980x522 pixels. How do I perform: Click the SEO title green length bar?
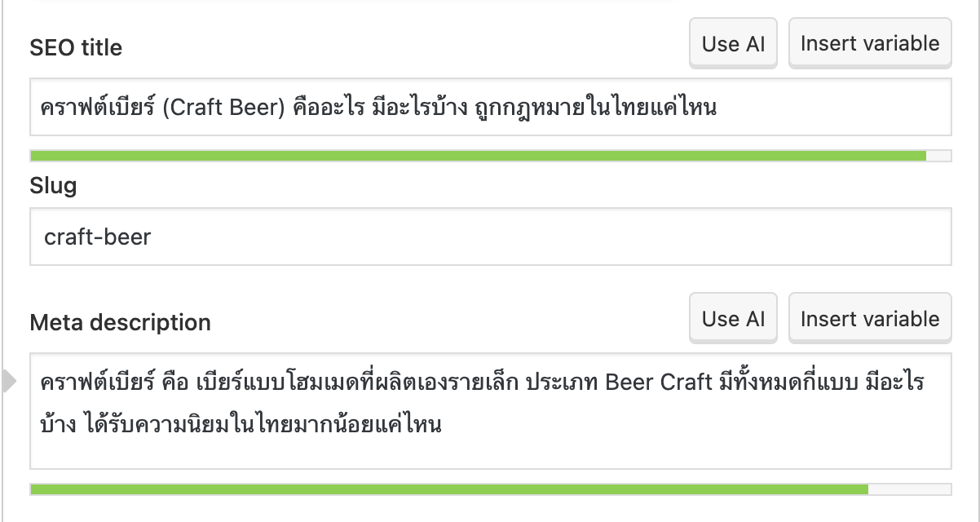pyautogui.click(x=478, y=156)
